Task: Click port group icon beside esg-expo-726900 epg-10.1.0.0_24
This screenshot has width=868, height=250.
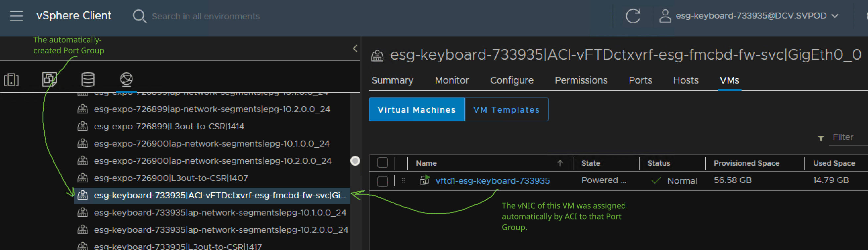Action: 82,143
